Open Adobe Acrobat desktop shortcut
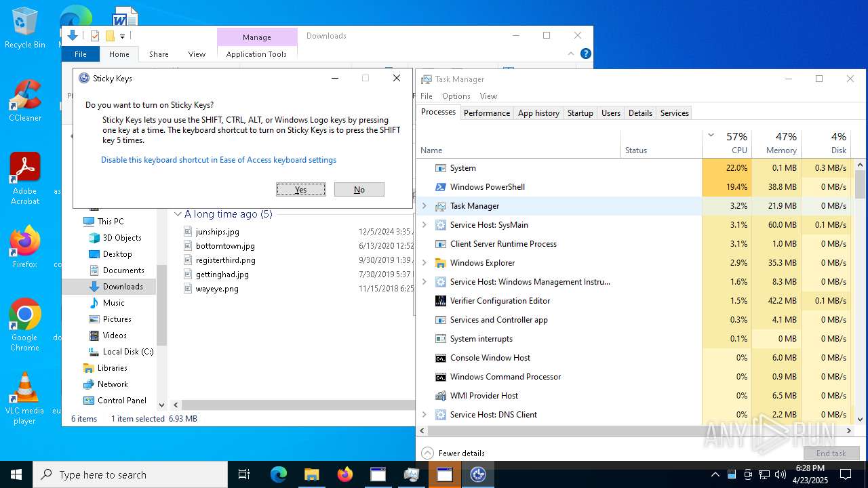868x488 pixels. click(25, 178)
